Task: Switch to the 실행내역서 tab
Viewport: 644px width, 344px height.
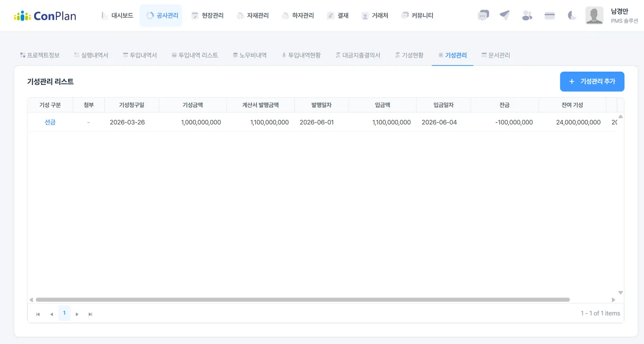Action: (91, 55)
